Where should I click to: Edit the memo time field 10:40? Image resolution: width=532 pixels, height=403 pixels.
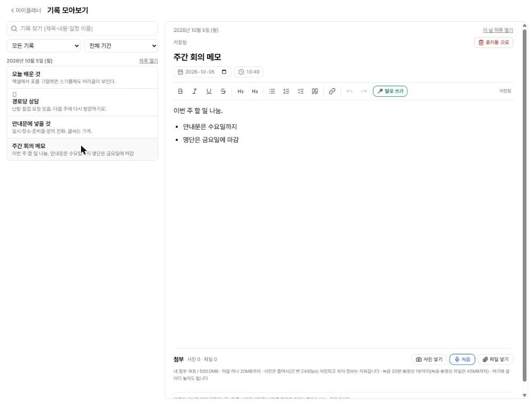pyautogui.click(x=249, y=71)
